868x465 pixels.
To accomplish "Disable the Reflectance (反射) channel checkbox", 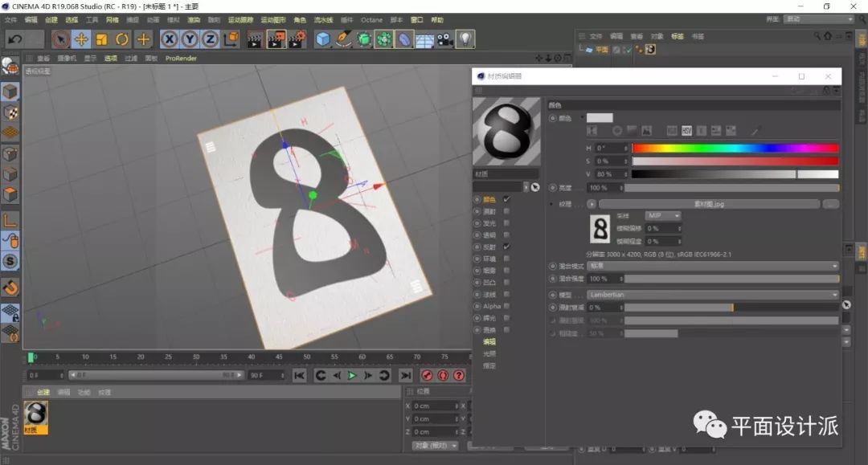I will pyautogui.click(x=506, y=247).
